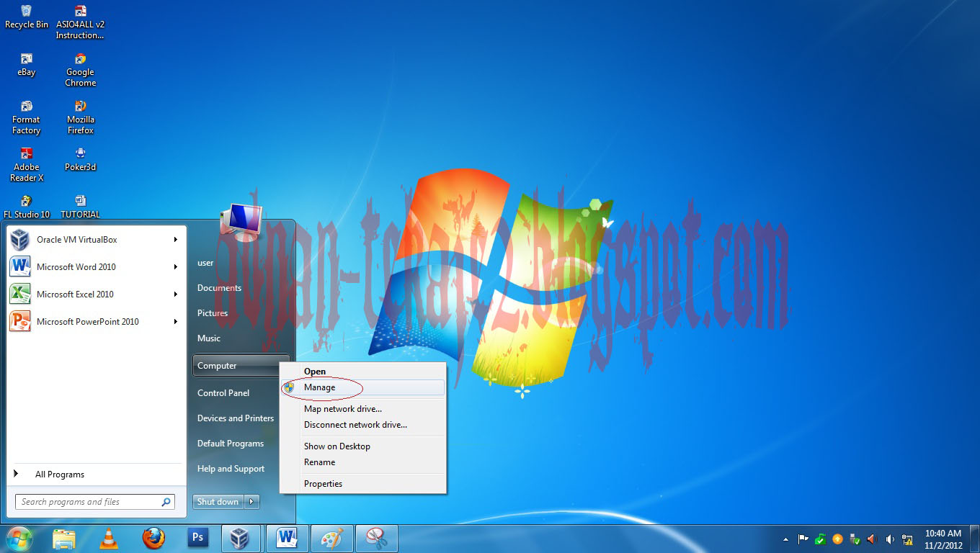Image resolution: width=980 pixels, height=553 pixels.
Task: Choose Open in the context menu
Action: [363, 372]
